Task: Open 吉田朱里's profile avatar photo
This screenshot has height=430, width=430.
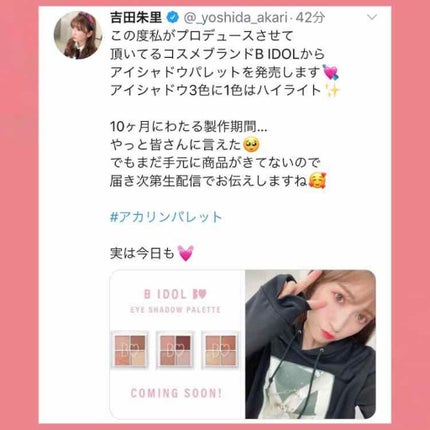Action: point(78,35)
